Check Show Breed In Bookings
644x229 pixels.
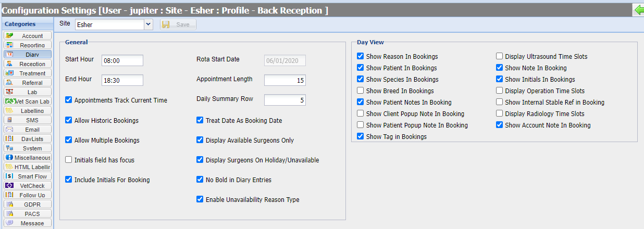tap(361, 91)
